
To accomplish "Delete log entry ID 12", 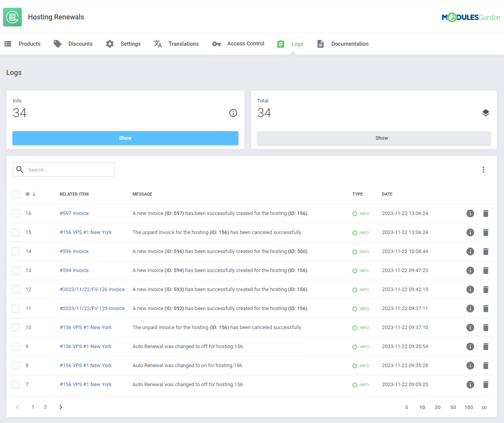I will [486, 290].
